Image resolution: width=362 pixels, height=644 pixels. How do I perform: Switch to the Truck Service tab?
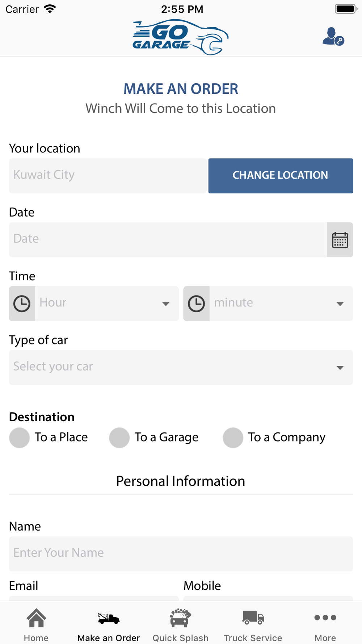(253, 624)
